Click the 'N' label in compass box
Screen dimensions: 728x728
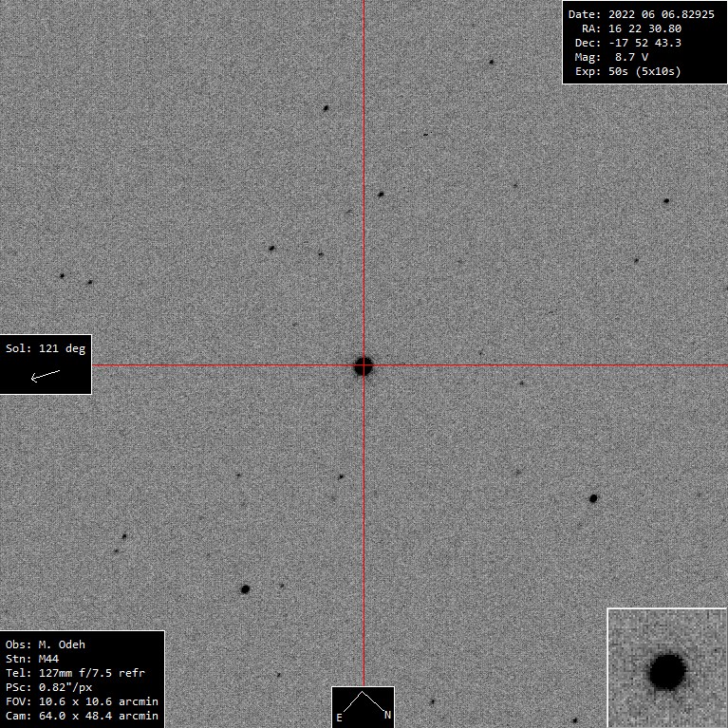tap(386, 715)
